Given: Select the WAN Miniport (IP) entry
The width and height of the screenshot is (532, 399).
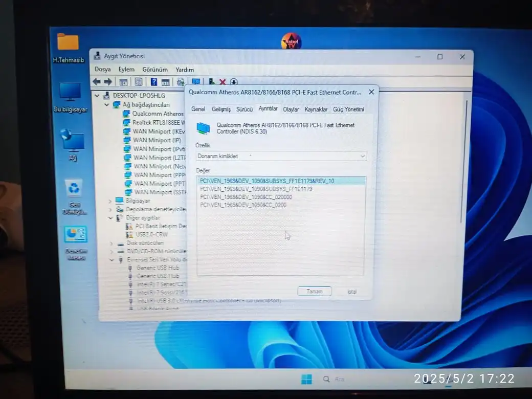Looking at the screenshot, I should [x=152, y=140].
